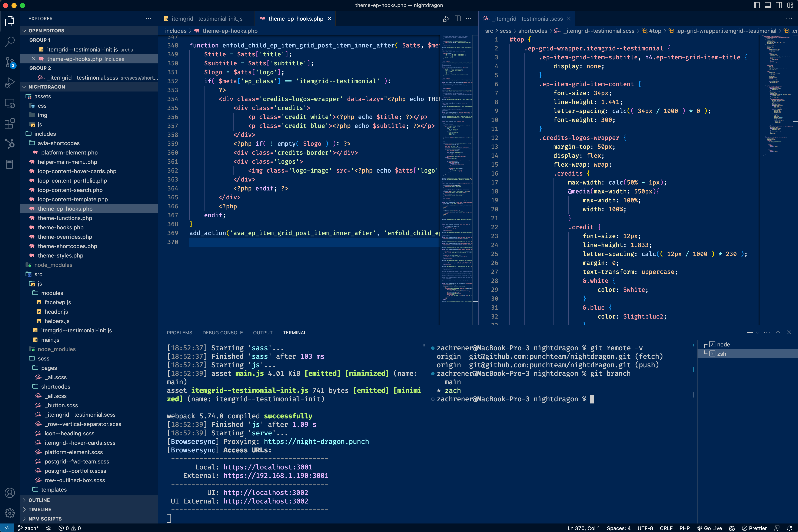Switch to the itemgrid--testimonial-init.js editor tab
This screenshot has height=532, width=798.
(206, 19)
